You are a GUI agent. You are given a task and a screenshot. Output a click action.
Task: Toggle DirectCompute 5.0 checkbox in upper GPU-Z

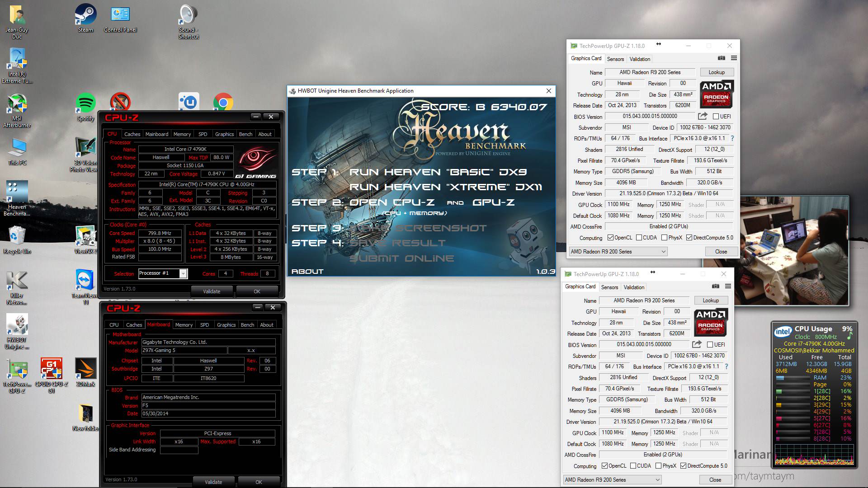[689, 238]
